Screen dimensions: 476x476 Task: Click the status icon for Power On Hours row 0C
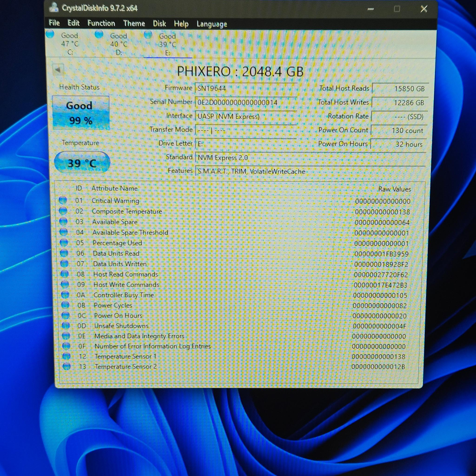[66, 315]
